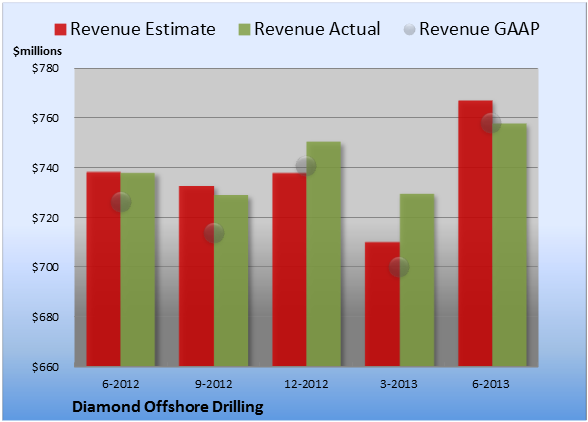Click the 12-2012 x-axis label
Screen dimensions: 588x422
[306, 384]
